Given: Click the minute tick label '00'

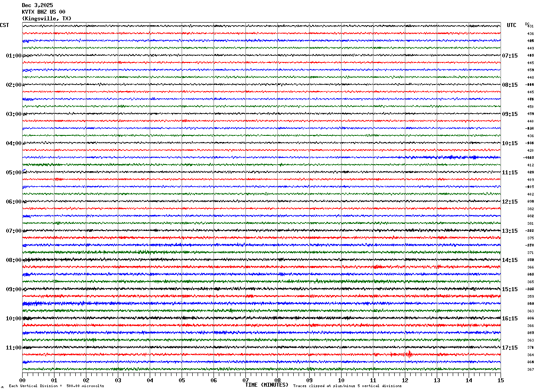Looking at the screenshot, I should pyautogui.click(x=22, y=380).
